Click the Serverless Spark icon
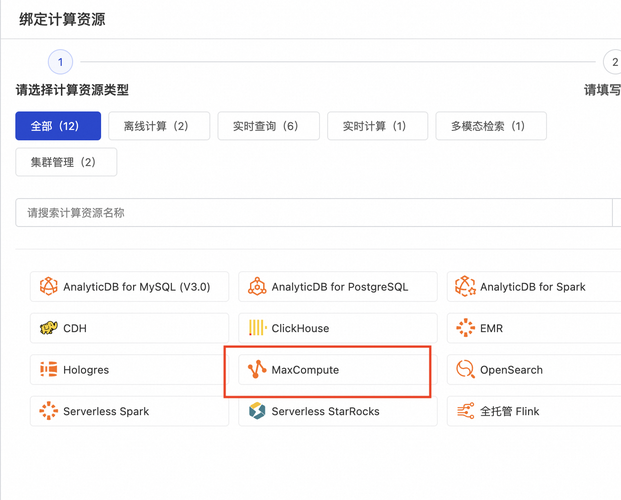621x500 pixels. tap(48, 411)
